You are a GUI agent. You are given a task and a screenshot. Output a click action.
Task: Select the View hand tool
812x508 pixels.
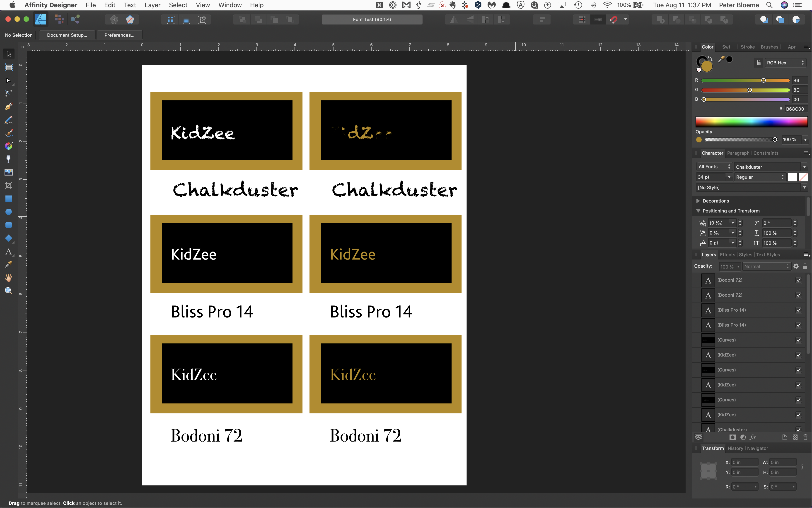click(x=9, y=278)
